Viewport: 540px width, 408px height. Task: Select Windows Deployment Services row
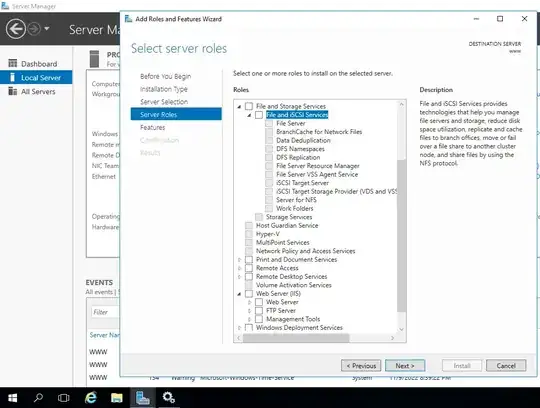click(299, 327)
